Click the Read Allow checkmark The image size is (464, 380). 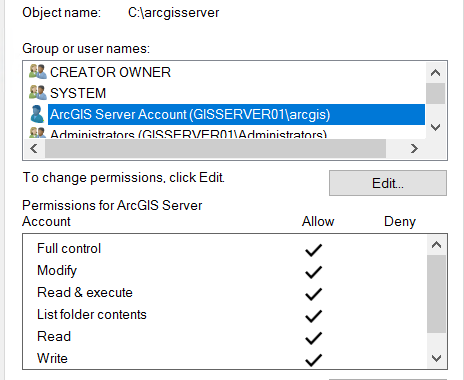314,338
